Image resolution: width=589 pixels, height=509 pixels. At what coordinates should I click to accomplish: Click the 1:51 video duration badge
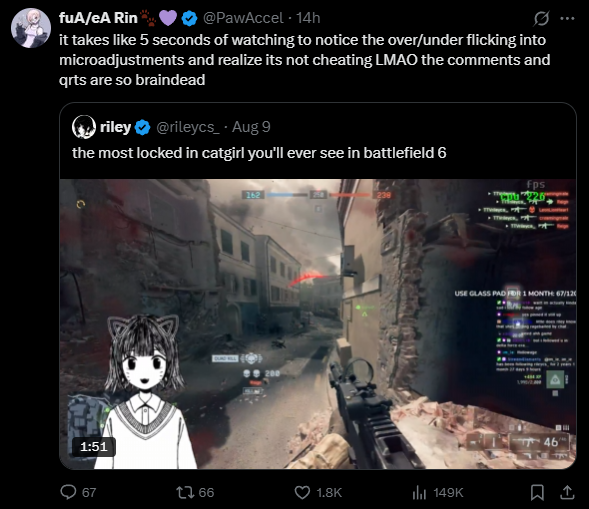(94, 447)
